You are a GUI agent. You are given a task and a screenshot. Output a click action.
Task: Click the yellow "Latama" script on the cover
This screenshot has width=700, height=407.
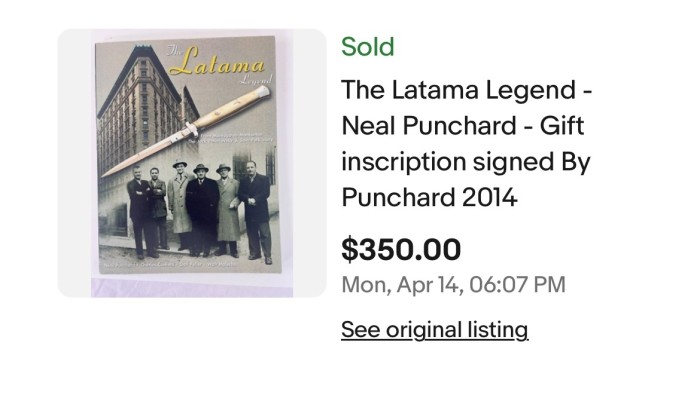tap(217, 64)
